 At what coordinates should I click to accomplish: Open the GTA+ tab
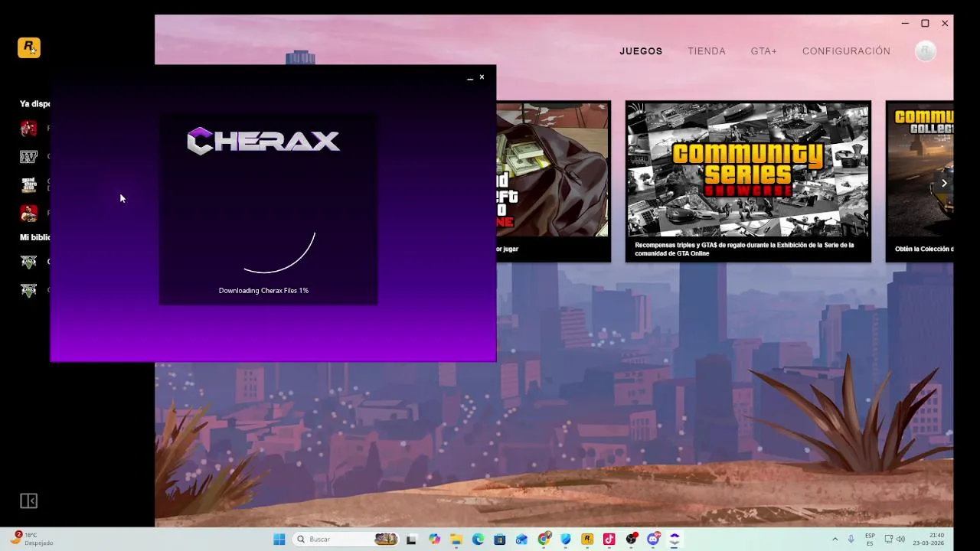point(763,51)
